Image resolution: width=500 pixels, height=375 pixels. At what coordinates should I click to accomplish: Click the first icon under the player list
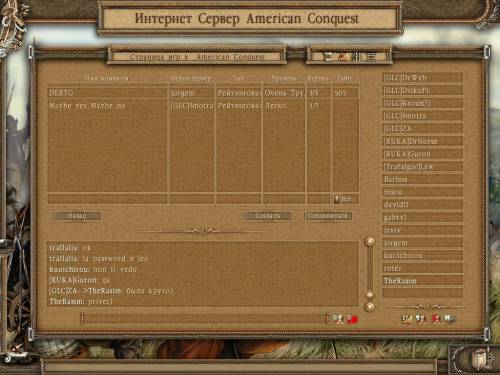click(x=406, y=319)
